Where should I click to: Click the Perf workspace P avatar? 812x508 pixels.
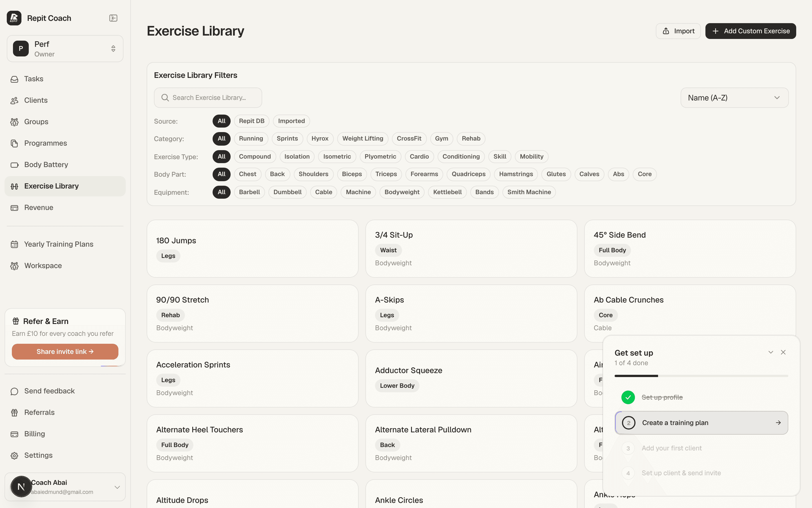(x=21, y=49)
